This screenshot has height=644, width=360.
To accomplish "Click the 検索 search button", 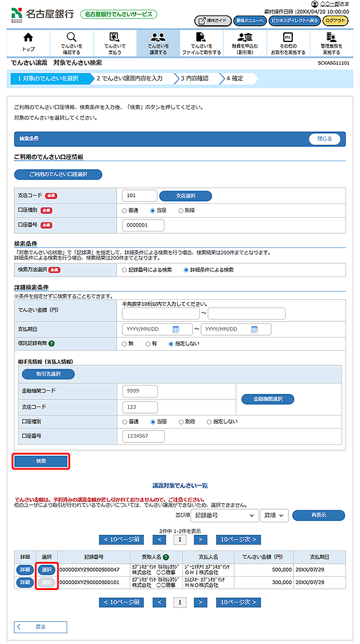I will pos(41,461).
